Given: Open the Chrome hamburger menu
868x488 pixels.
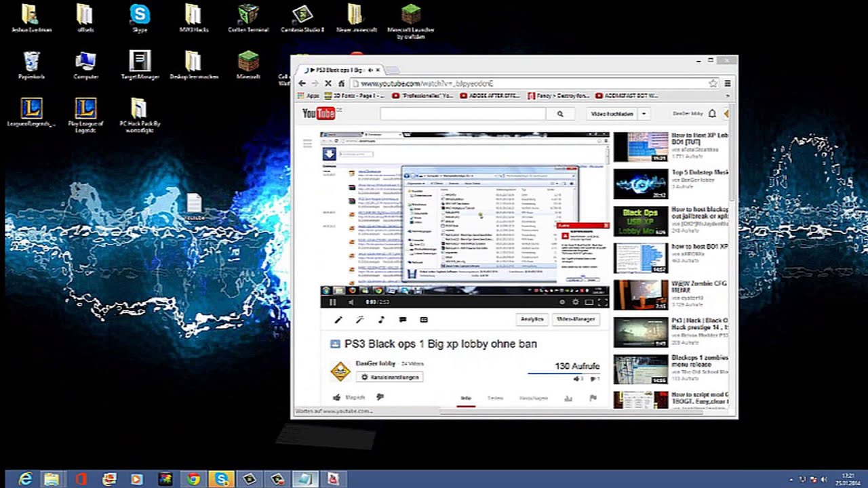Looking at the screenshot, I should pos(728,83).
